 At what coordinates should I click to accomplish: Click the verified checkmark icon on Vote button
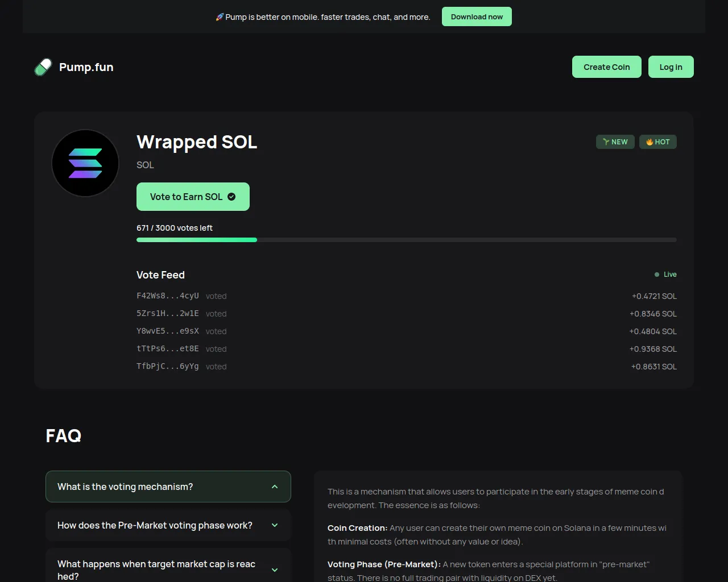click(231, 197)
